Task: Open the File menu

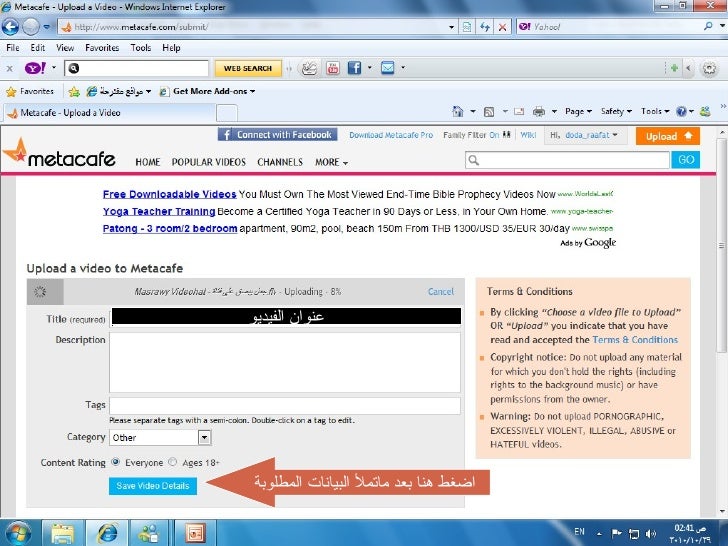Action: pos(13,48)
